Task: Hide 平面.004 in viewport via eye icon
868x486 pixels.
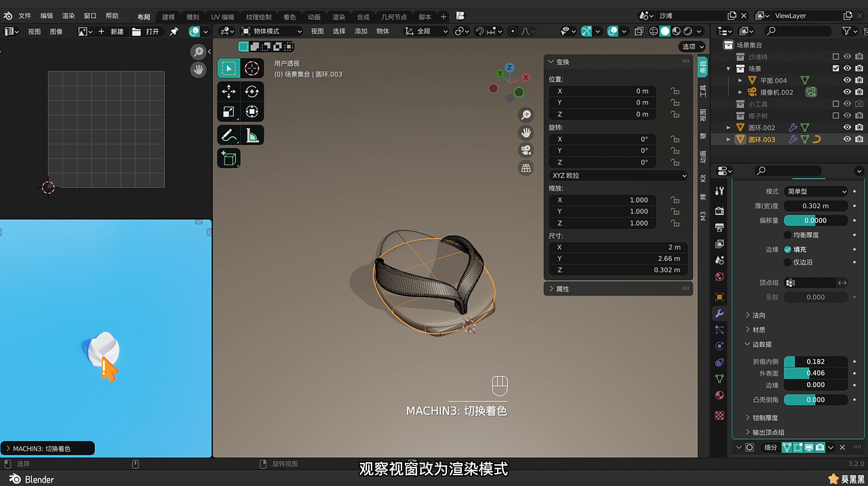Action: coord(847,80)
